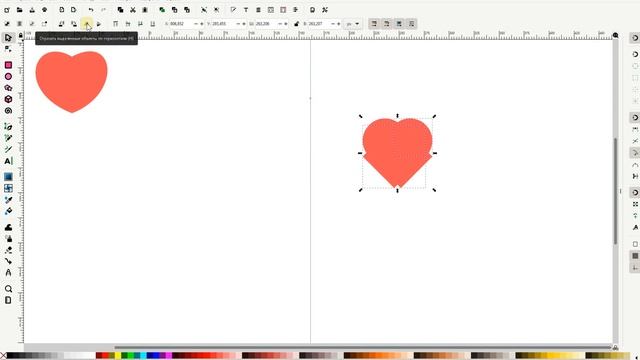Click the no-color X swatch in palette

3,356
